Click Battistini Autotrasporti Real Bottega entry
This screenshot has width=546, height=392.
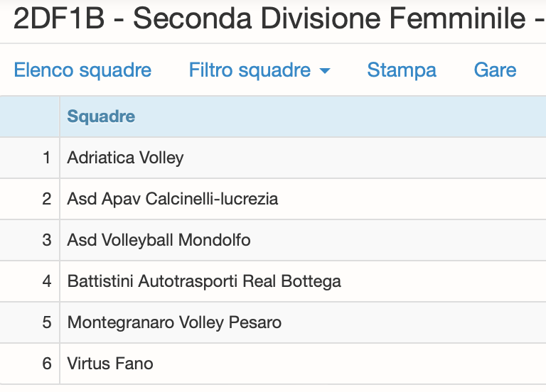pos(204,281)
